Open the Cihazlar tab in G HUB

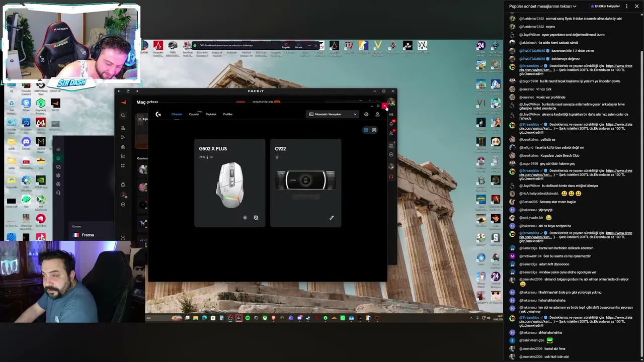177,114
